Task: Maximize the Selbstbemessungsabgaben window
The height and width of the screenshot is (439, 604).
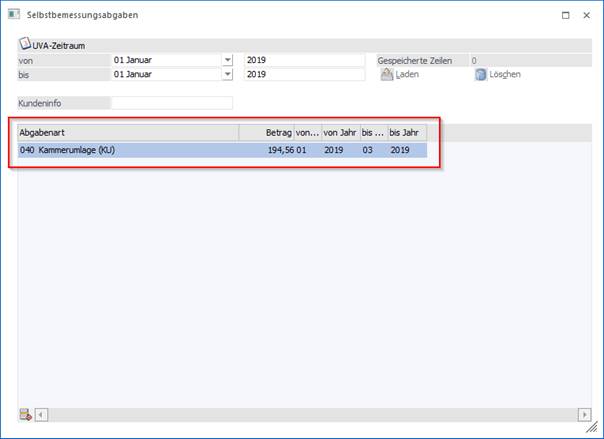Action: [566, 16]
